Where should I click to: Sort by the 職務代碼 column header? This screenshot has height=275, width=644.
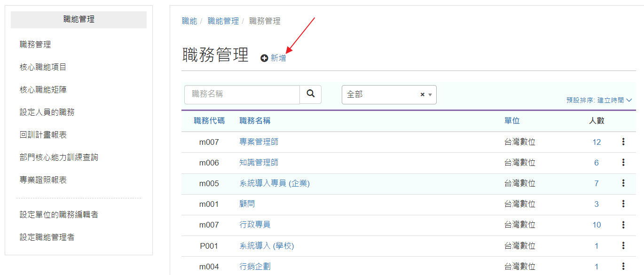[x=209, y=121]
